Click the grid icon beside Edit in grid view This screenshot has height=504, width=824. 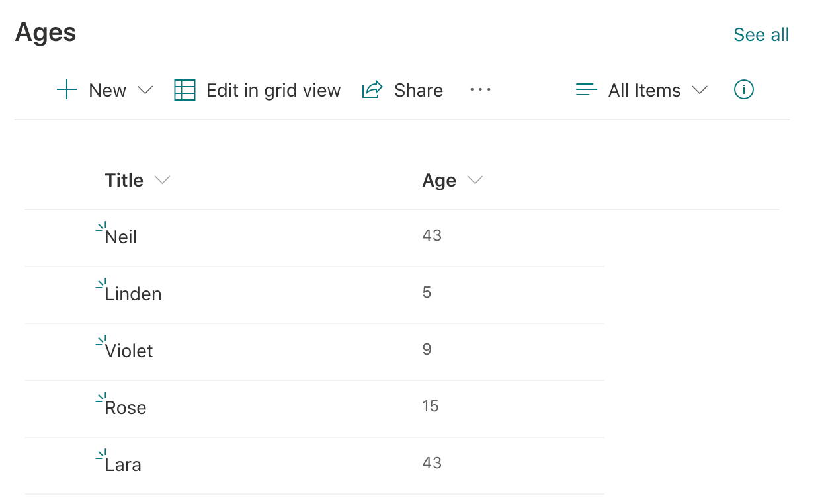(185, 89)
